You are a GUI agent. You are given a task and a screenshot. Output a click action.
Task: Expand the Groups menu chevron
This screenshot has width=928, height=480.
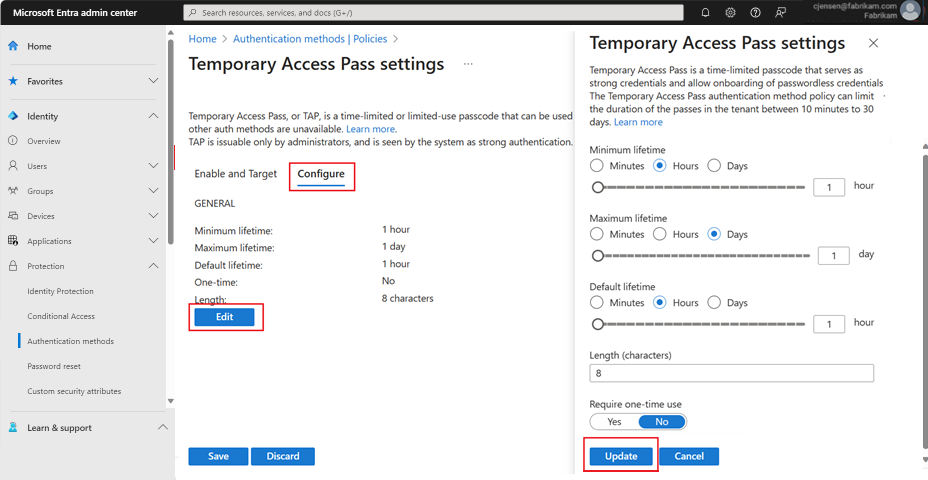click(x=153, y=191)
